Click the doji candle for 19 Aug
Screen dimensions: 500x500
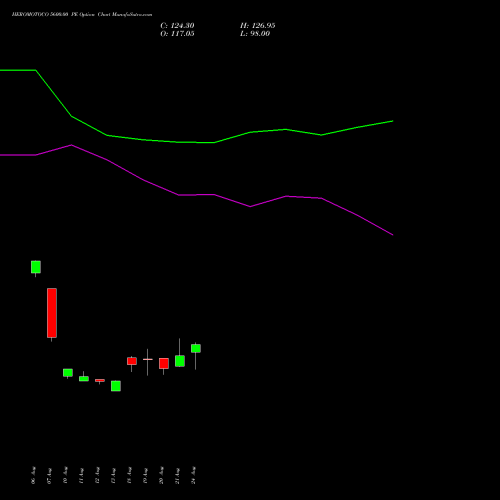click(x=148, y=359)
